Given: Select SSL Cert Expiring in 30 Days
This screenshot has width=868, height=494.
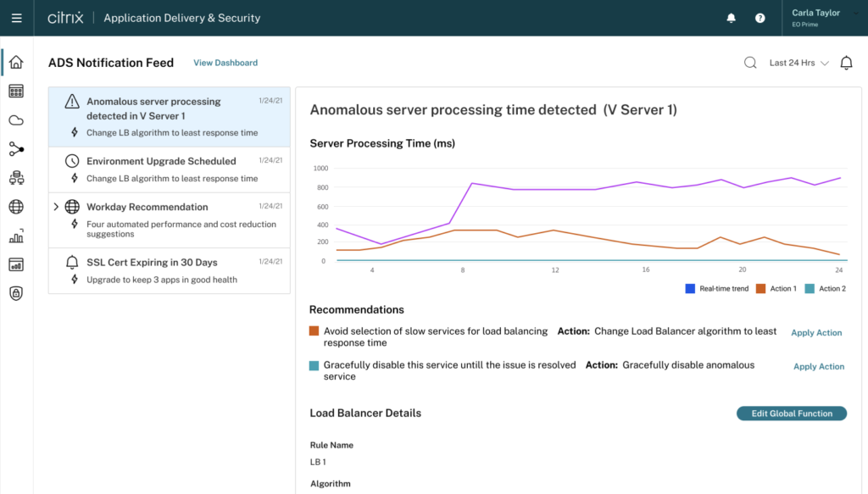Looking at the screenshot, I should 152,262.
